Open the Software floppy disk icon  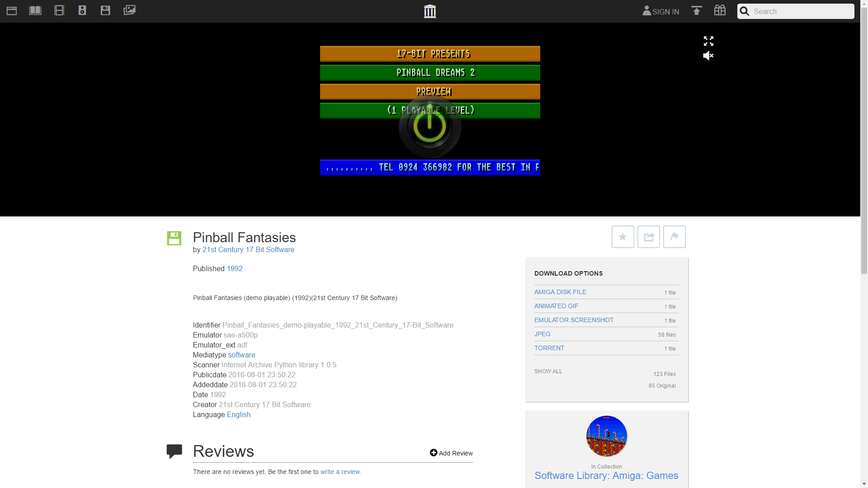click(x=105, y=10)
